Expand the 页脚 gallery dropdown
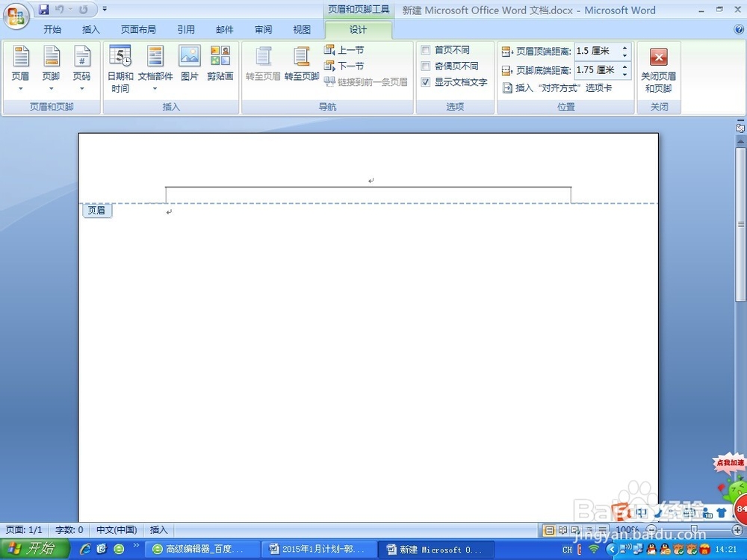Image resolution: width=747 pixels, height=560 pixels. (51, 87)
